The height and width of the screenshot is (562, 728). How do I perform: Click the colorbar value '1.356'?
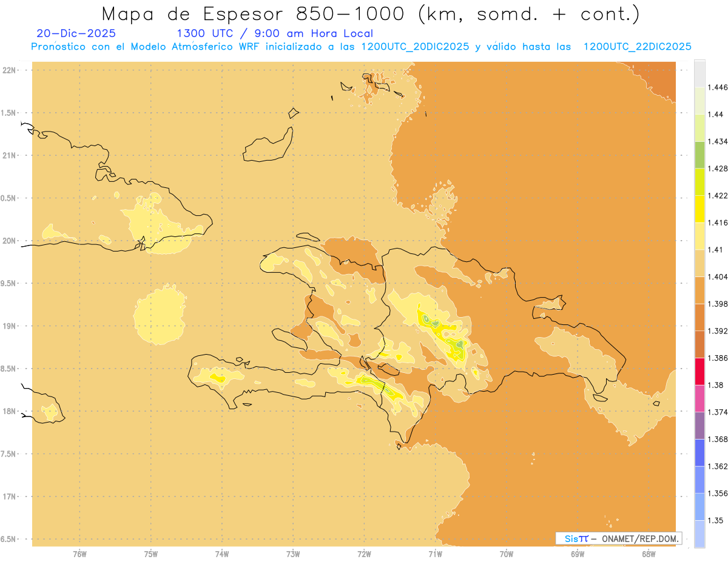(x=719, y=493)
